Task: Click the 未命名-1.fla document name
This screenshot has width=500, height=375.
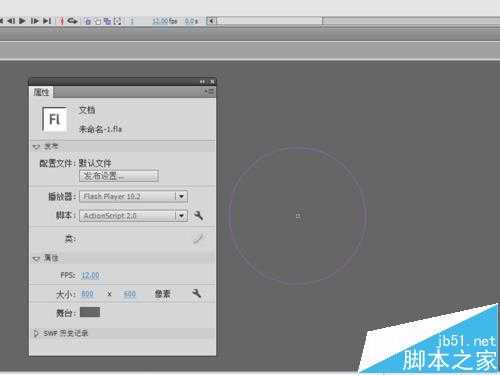Action: [x=100, y=129]
